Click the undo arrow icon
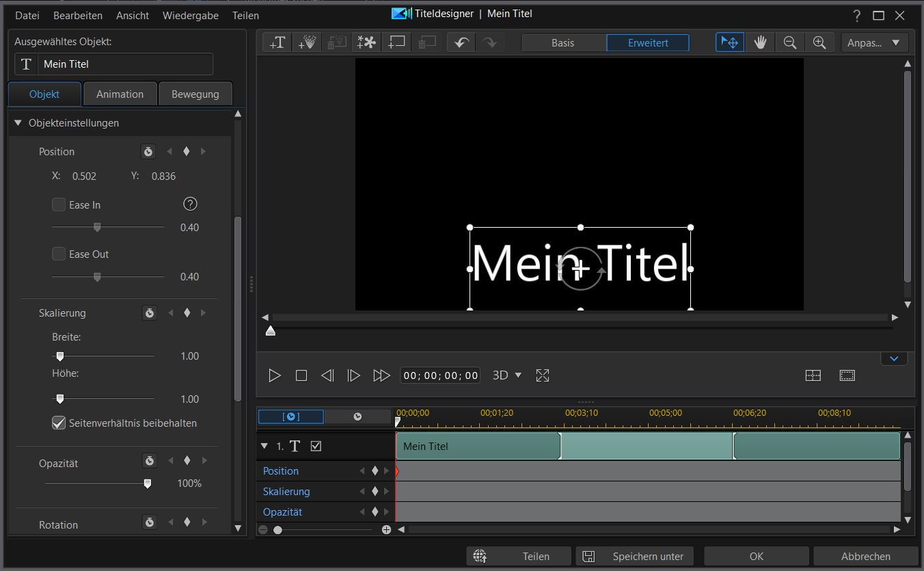The width and height of the screenshot is (924, 571). tap(461, 42)
